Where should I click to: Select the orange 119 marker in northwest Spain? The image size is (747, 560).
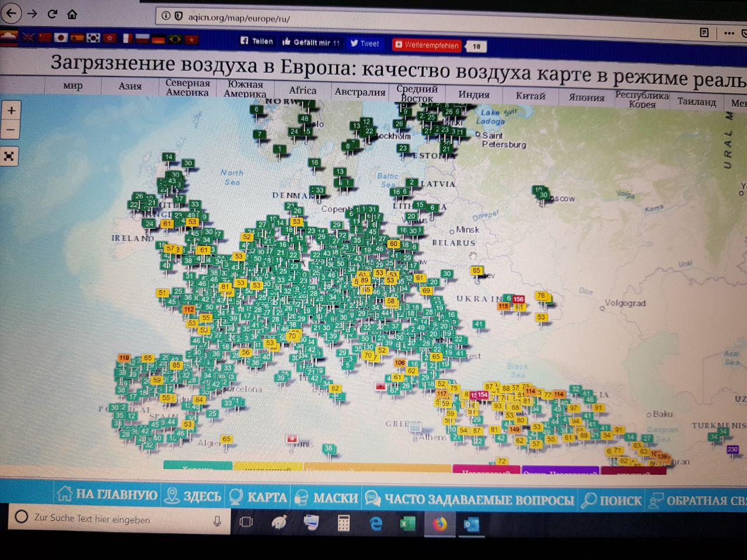124,358
